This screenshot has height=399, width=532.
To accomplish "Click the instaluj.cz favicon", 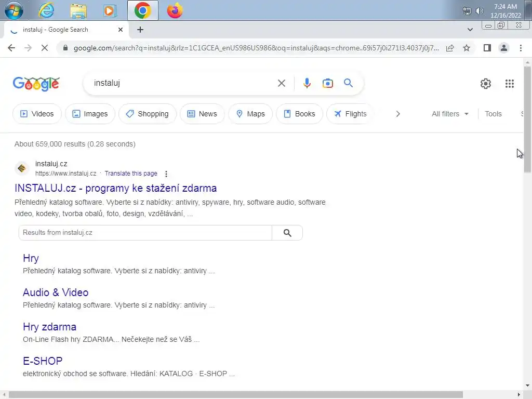I will [22, 168].
